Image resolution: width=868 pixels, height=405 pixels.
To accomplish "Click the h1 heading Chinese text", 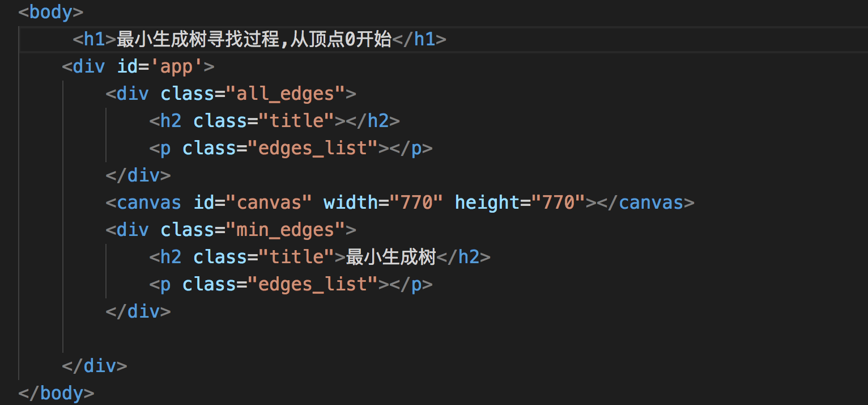I will pyautogui.click(x=254, y=39).
